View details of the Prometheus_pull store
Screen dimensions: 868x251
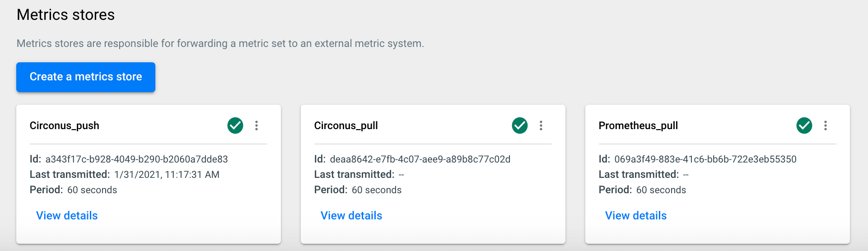636,216
